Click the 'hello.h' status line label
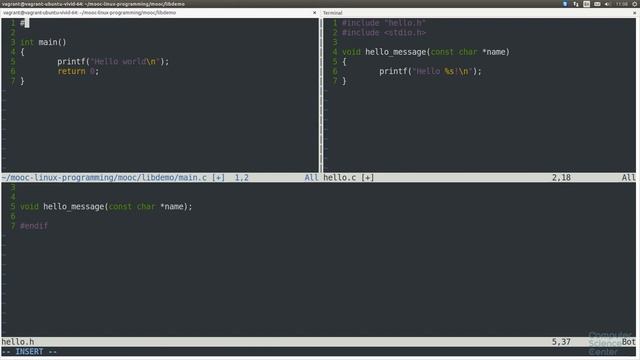640x360 pixels. tap(18, 342)
